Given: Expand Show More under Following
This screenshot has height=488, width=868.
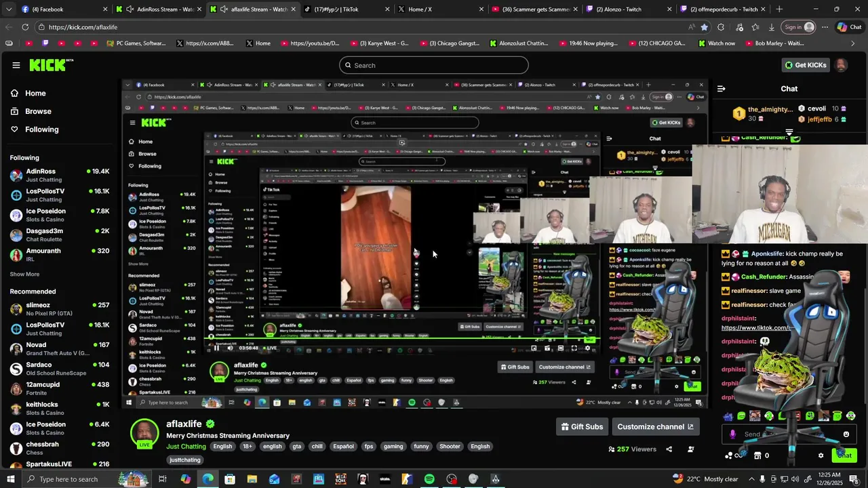Looking at the screenshot, I should (x=24, y=274).
